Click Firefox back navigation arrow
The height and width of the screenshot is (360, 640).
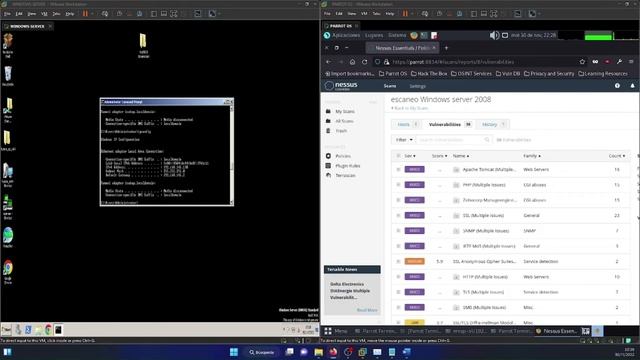(x=329, y=62)
